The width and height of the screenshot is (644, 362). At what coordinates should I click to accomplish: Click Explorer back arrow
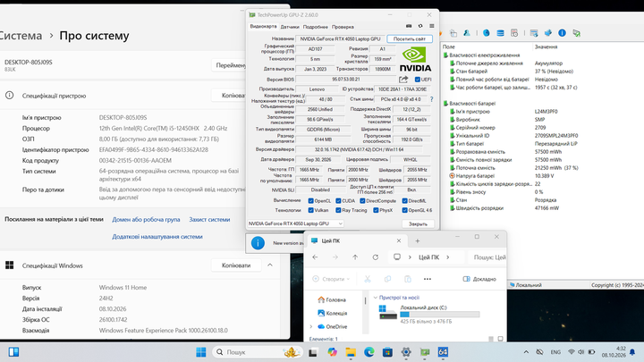point(315,257)
